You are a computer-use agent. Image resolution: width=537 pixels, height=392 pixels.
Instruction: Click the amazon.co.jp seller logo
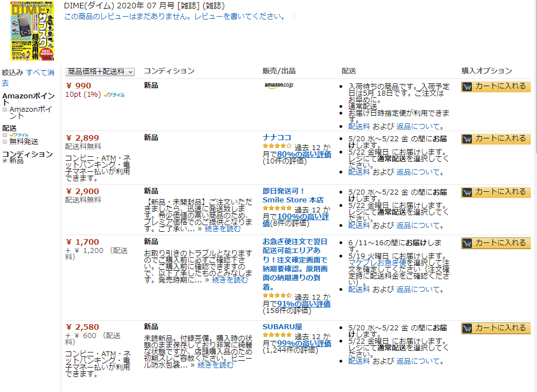click(279, 86)
